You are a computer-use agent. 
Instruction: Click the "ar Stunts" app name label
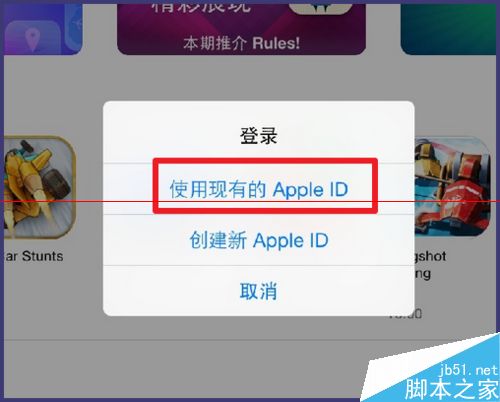pos(34,256)
